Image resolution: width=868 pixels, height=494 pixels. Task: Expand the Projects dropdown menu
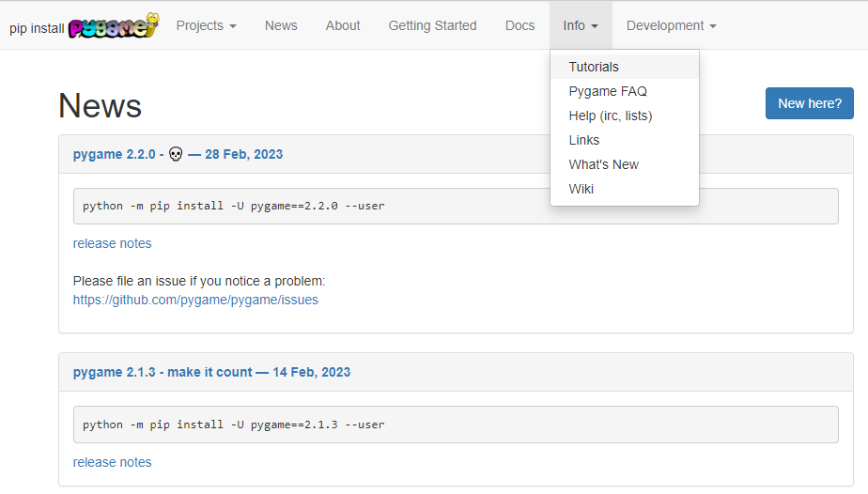[206, 25]
